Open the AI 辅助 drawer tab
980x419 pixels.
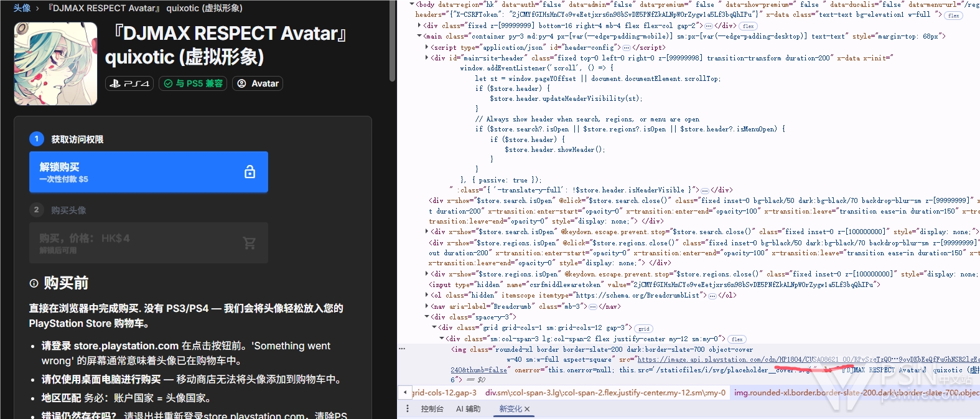tap(468, 409)
